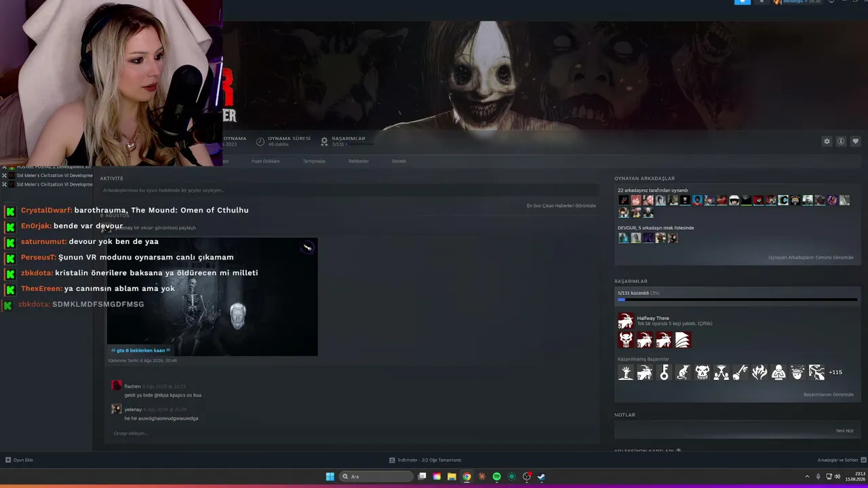
Task: Open the Halfway There achievement icon
Action: 625,320
